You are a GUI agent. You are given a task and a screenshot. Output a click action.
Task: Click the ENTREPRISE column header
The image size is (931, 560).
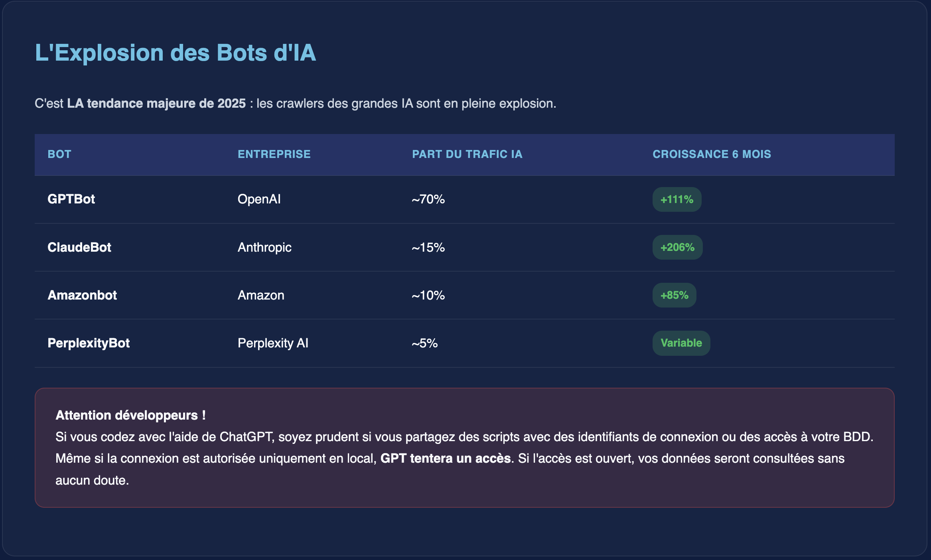[274, 154]
